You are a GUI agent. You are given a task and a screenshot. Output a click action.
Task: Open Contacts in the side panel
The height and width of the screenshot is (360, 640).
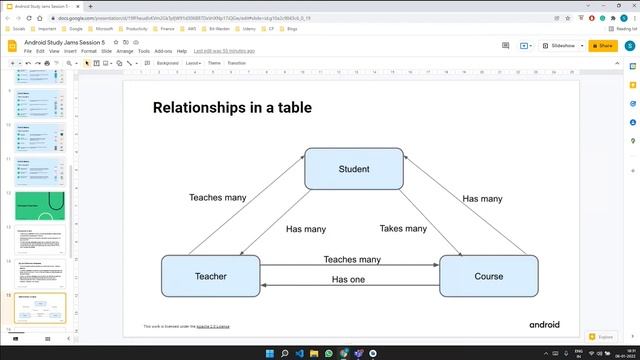(x=633, y=122)
